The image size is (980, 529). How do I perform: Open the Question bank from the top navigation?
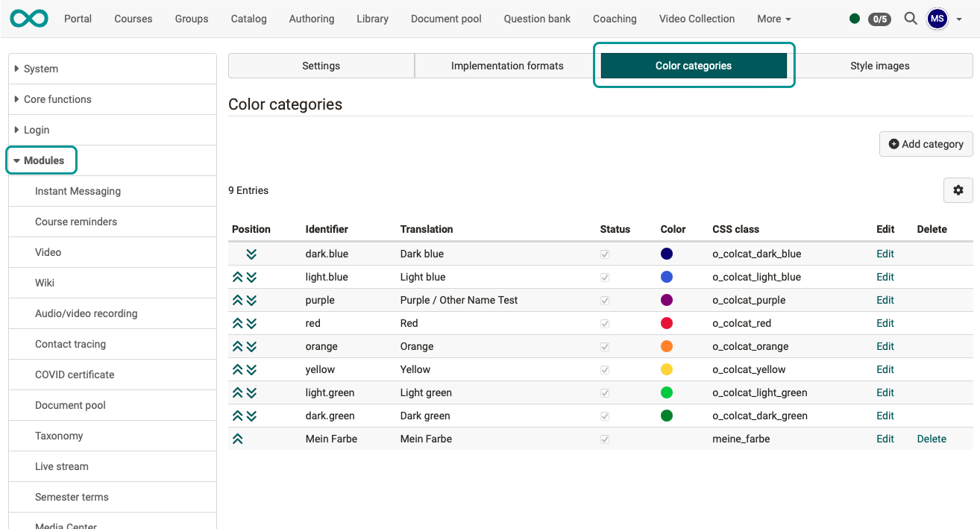click(x=536, y=19)
